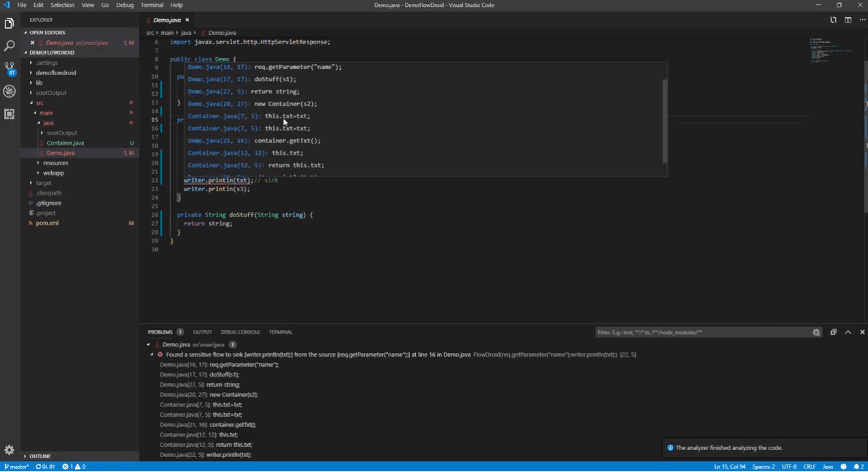Collapse all problems in panel

point(833,332)
